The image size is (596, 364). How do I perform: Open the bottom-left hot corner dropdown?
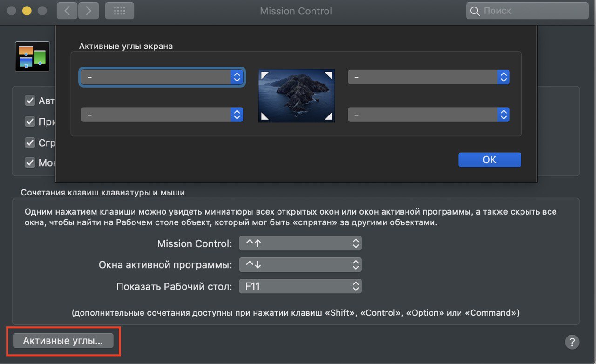tap(162, 115)
